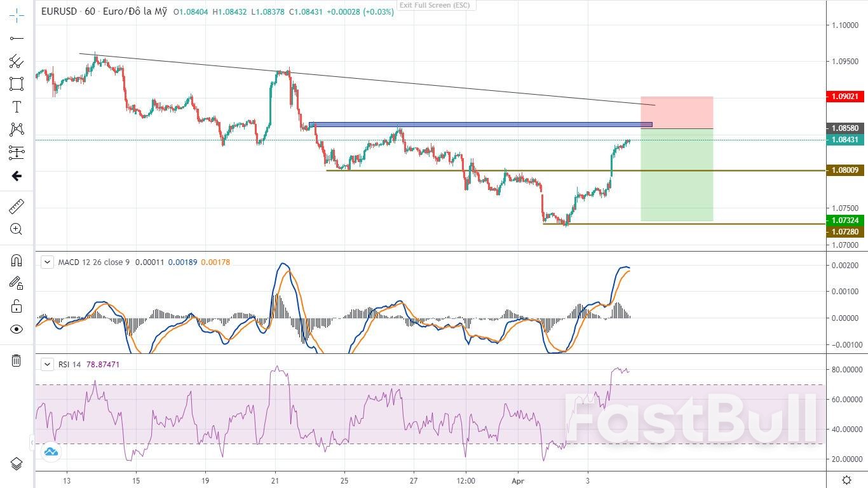Open the forecasting and position tools
Viewport: 868px width, 488px height.
tap(17, 152)
